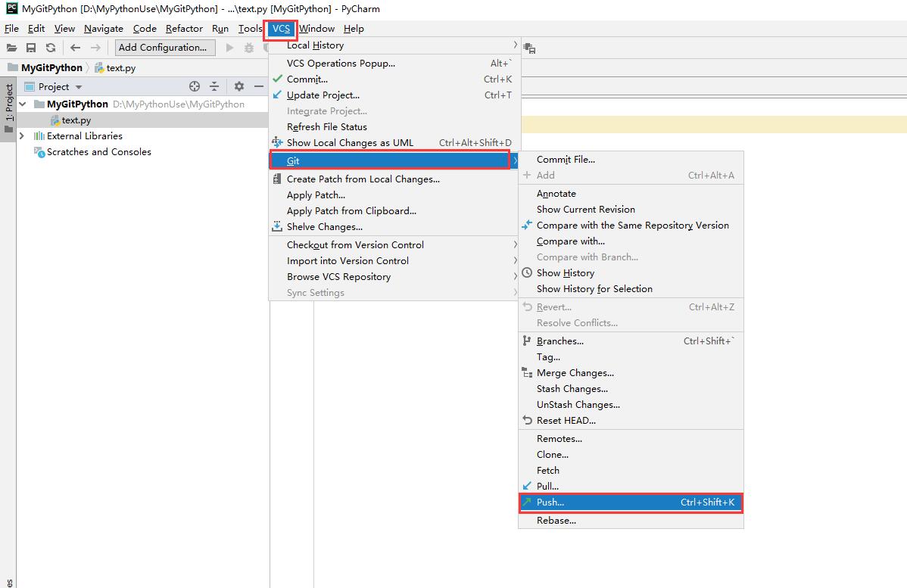907x588 pixels.
Task: Open the Window menu
Action: [316, 28]
